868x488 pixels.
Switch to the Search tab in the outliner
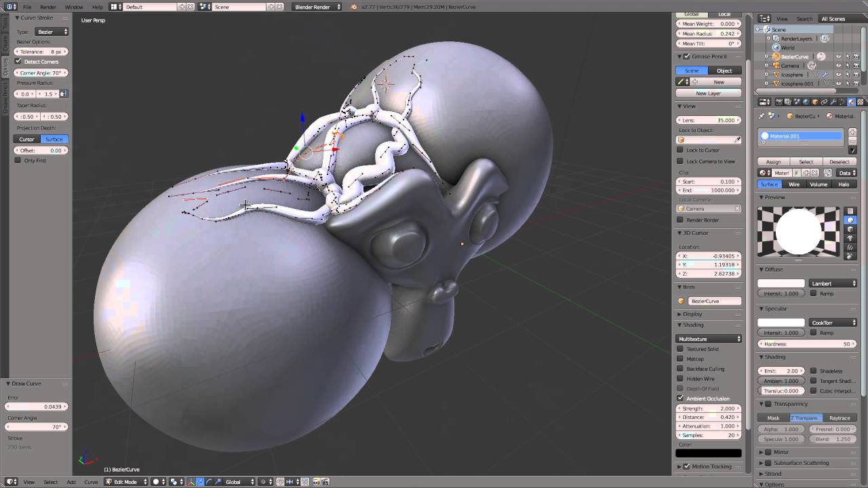(805, 18)
